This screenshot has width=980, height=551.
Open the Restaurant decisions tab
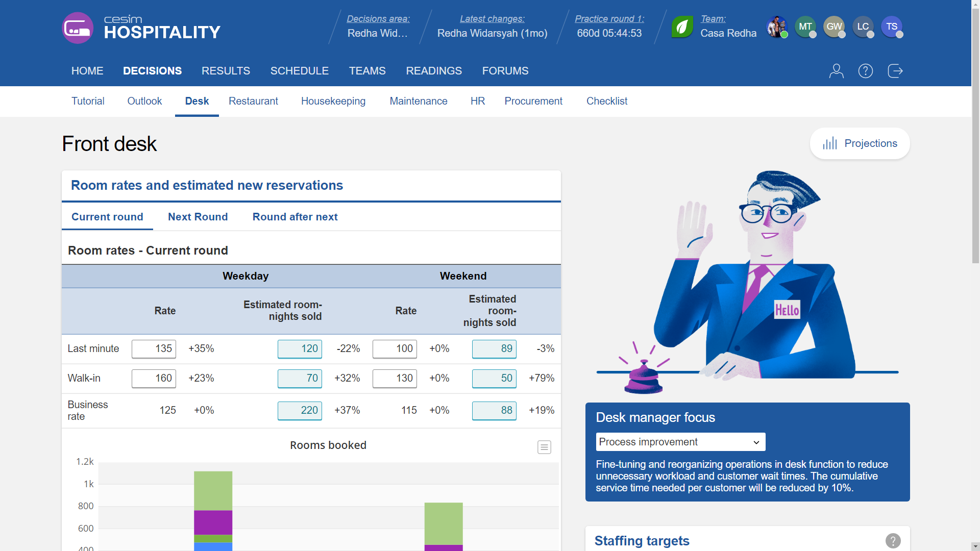click(253, 101)
